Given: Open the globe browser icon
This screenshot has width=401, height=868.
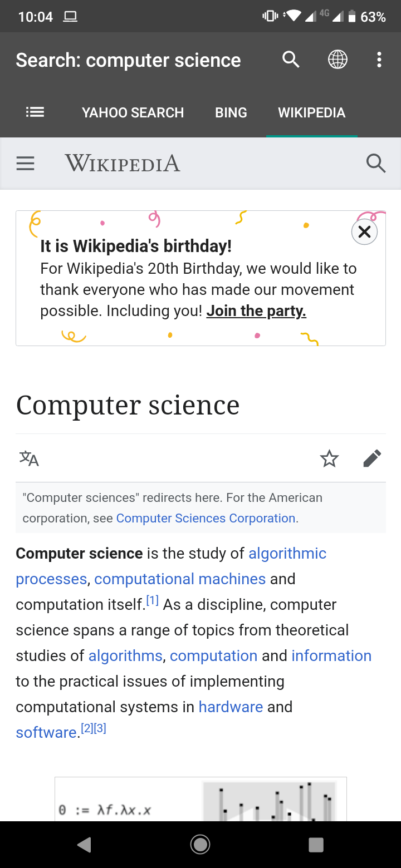Looking at the screenshot, I should [x=338, y=59].
